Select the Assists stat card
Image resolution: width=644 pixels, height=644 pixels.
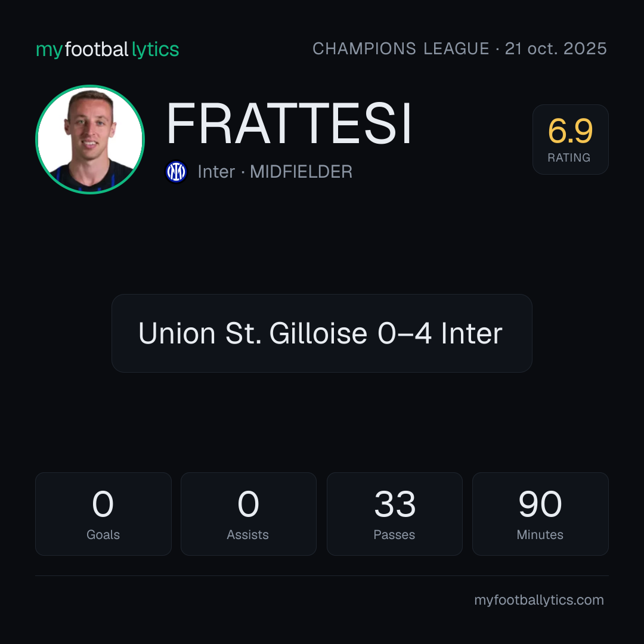pyautogui.click(x=249, y=514)
